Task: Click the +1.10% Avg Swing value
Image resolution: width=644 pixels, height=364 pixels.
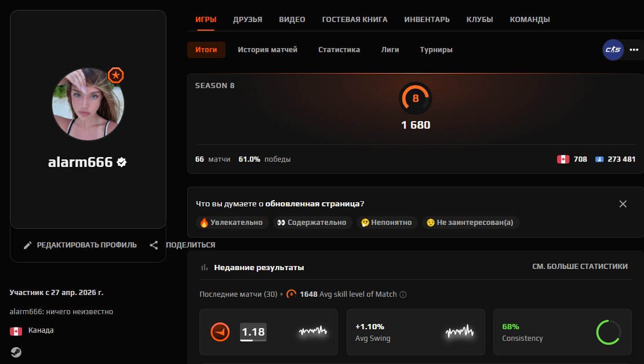Action: click(x=370, y=326)
